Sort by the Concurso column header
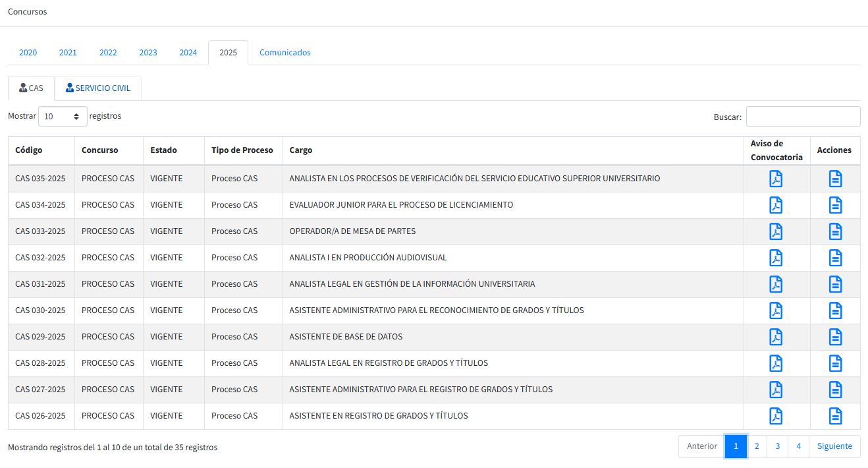Screen dimensions: 868x468 pyautogui.click(x=109, y=150)
